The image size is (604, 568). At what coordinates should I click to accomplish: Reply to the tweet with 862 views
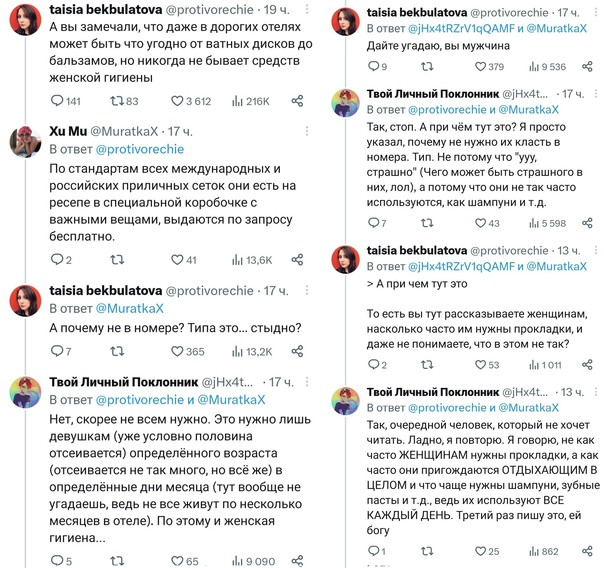pos(374,551)
